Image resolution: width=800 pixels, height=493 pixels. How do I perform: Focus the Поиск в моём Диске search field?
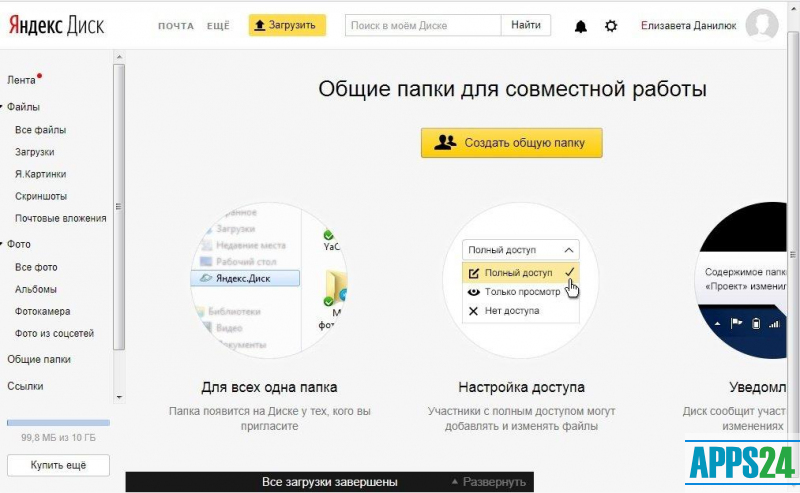click(423, 26)
